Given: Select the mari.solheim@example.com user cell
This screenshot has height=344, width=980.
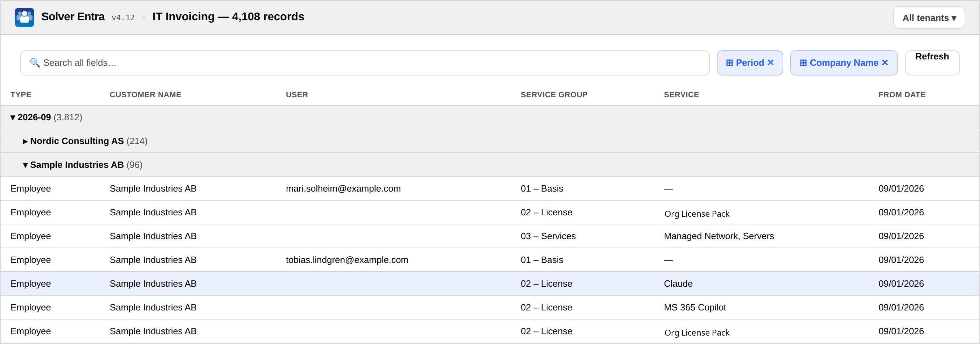Looking at the screenshot, I should click(x=343, y=188).
